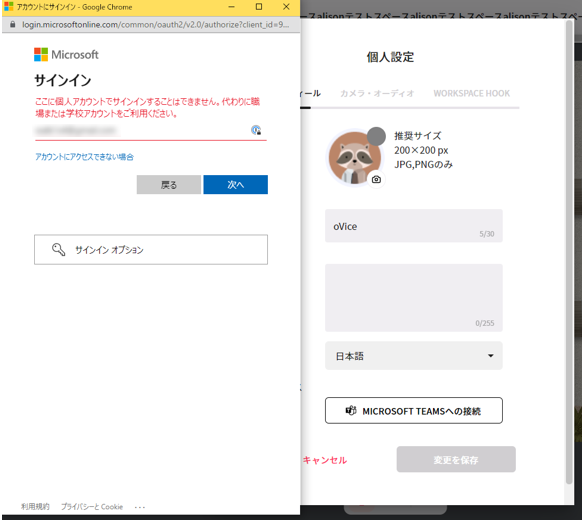Click the camera icon on the avatar
This screenshot has height=521, width=582.
point(376,180)
